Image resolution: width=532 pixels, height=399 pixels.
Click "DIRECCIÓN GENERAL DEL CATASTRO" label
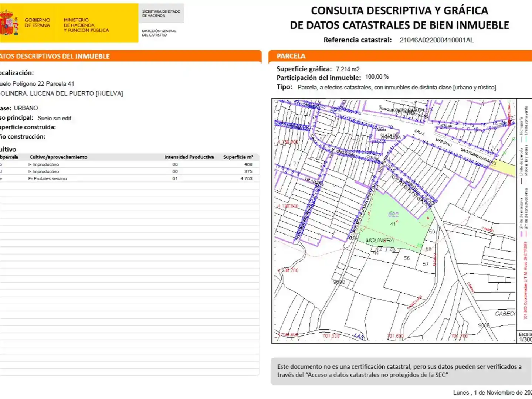tap(159, 33)
